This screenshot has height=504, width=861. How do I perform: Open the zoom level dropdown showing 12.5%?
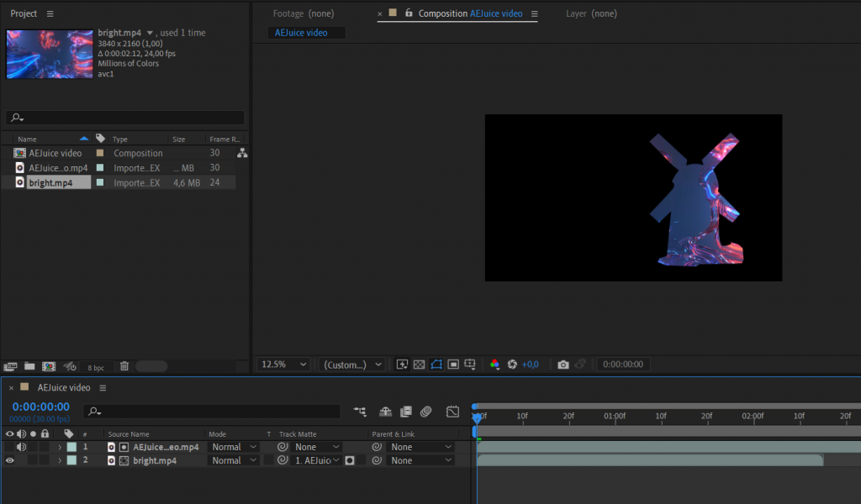pyautogui.click(x=283, y=364)
